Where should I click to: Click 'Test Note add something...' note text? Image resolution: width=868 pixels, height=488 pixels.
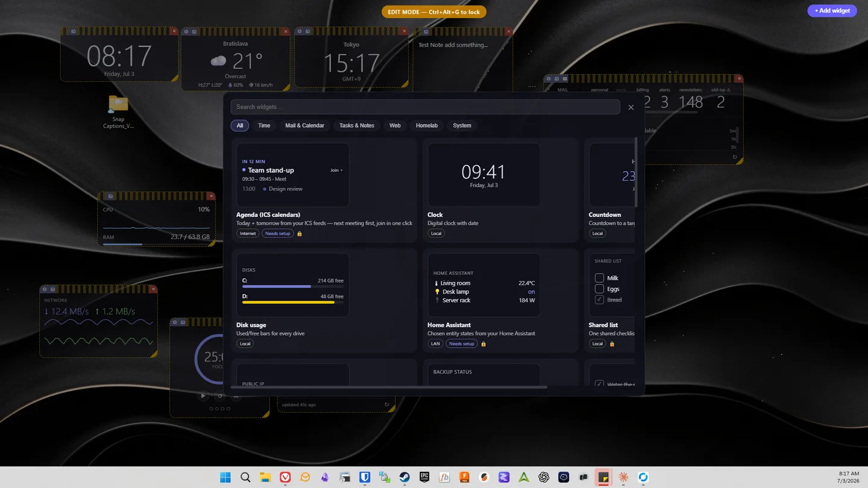point(453,45)
